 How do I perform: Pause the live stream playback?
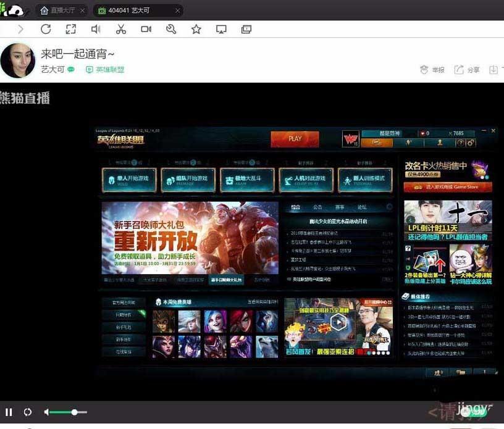[8, 412]
